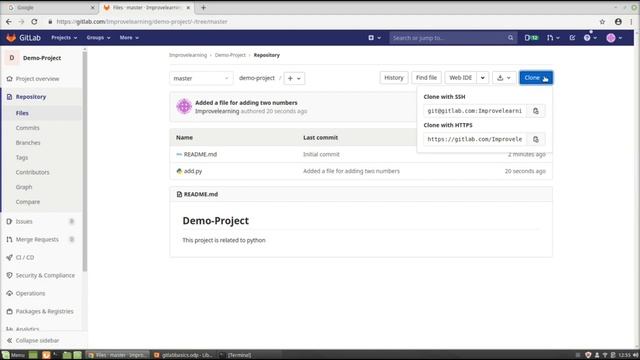The height and width of the screenshot is (360, 640).
Task: Bookmark this page with star icon
Action: tap(602, 22)
